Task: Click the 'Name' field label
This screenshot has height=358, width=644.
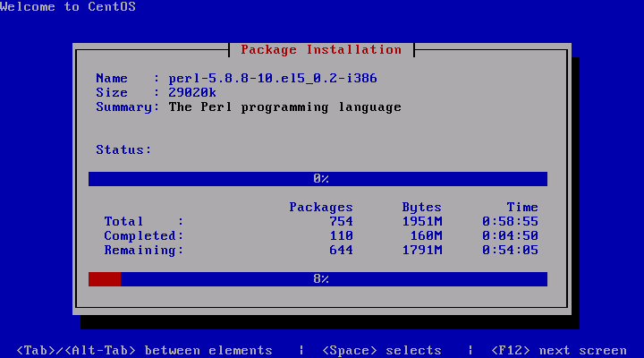Action: [112, 79]
